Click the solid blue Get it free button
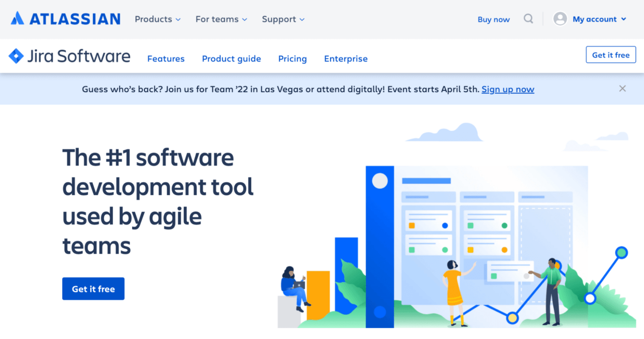This screenshot has height=339, width=644. click(x=93, y=289)
